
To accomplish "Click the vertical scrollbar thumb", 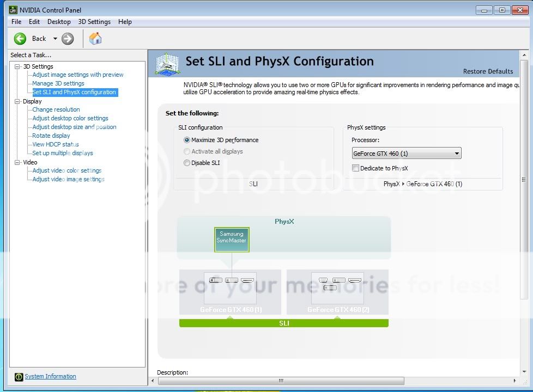I will tap(524, 179).
